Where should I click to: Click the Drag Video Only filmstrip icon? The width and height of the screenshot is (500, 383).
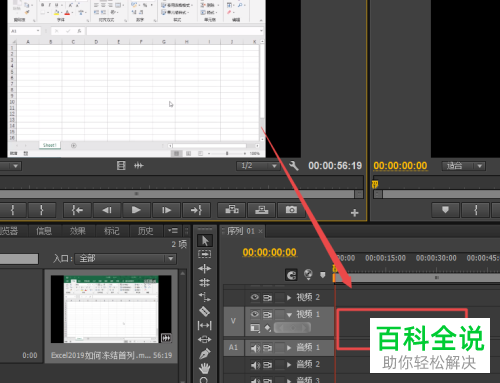pyautogui.click(x=121, y=165)
